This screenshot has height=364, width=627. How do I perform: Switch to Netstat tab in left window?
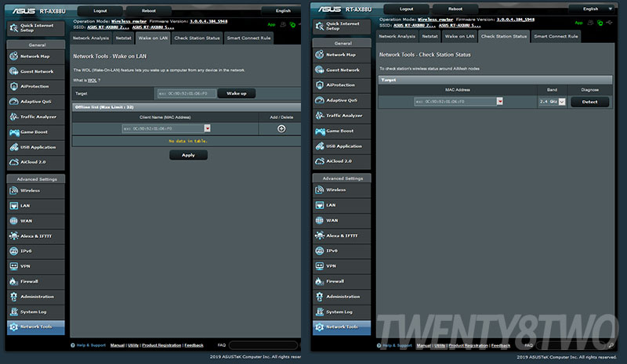tap(124, 38)
